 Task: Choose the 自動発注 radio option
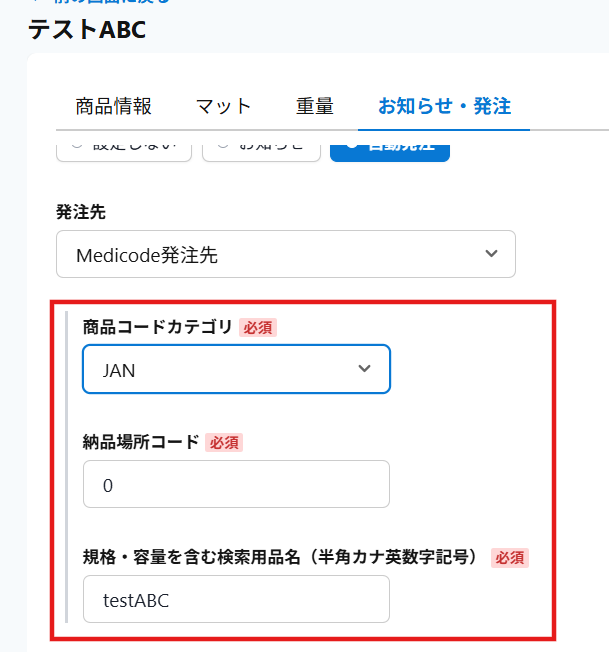pos(389,146)
